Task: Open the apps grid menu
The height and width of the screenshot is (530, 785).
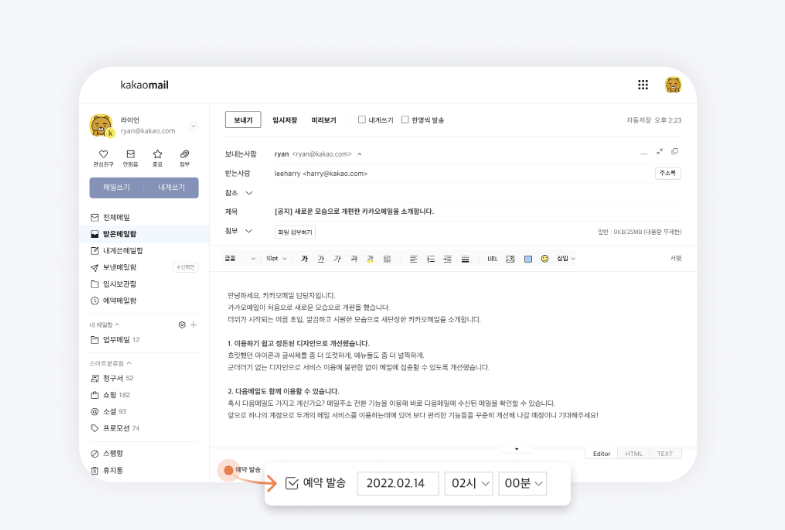Action: coord(643,85)
